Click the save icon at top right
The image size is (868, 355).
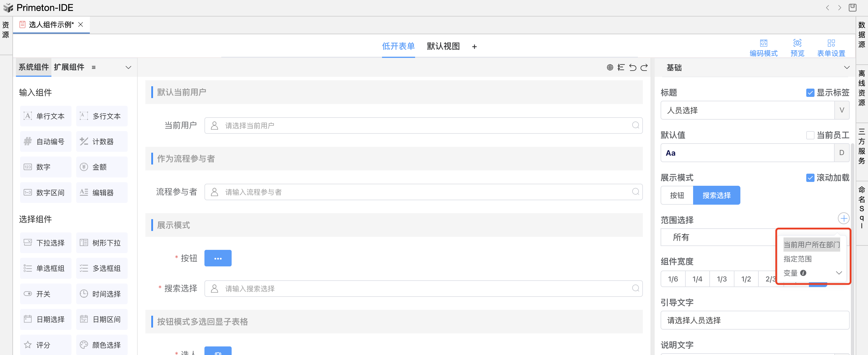pyautogui.click(x=853, y=7)
